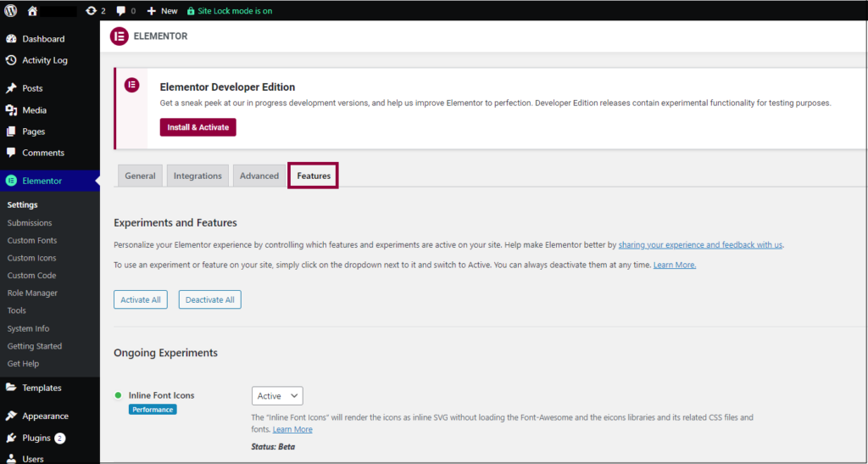Click the Performance tag badge
This screenshot has height=464, width=868.
pyautogui.click(x=153, y=410)
